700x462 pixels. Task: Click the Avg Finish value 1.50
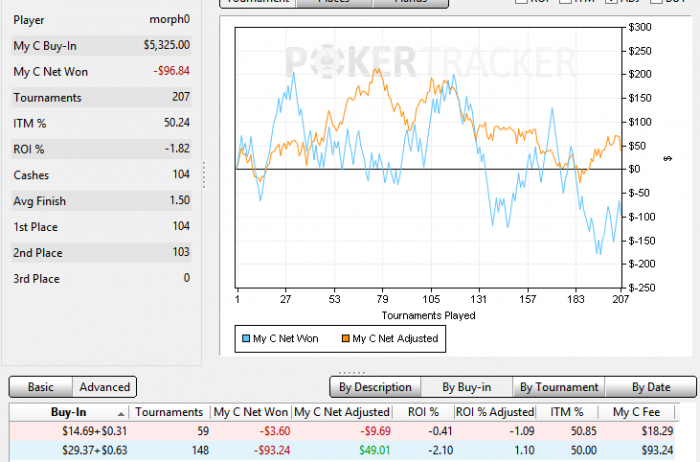click(x=180, y=200)
